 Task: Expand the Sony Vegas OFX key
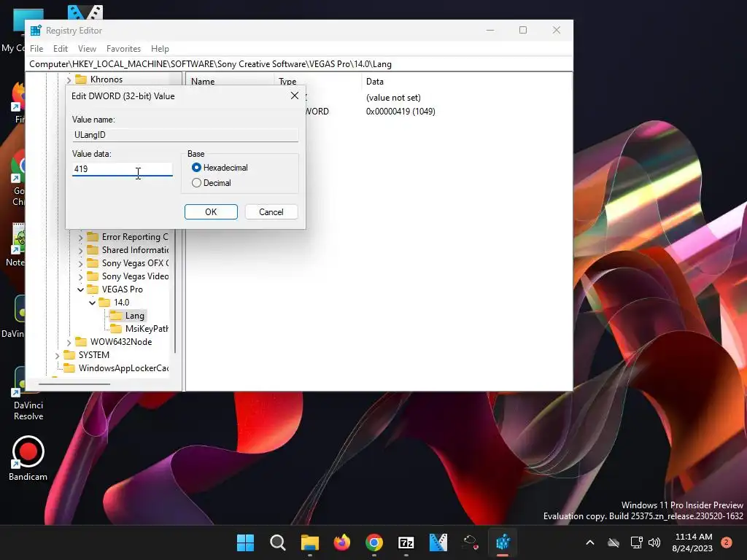[80, 263]
